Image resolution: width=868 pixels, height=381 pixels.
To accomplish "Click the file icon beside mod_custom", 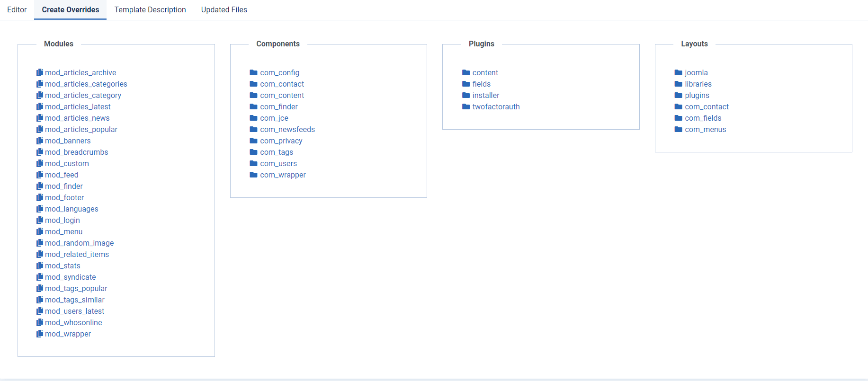I will coord(40,163).
